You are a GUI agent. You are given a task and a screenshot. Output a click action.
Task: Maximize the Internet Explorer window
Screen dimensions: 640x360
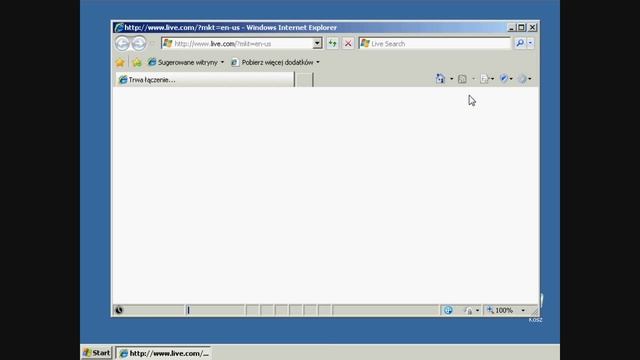[521, 27]
